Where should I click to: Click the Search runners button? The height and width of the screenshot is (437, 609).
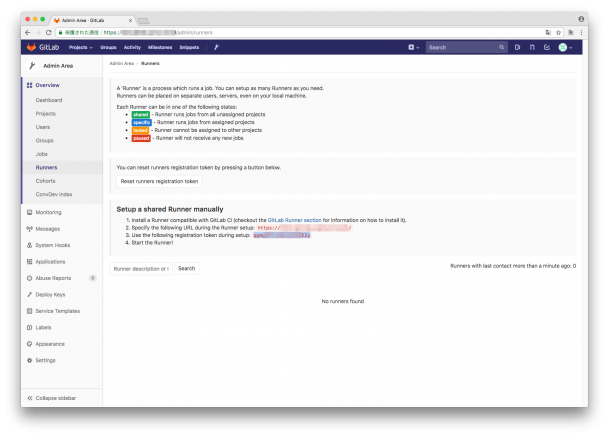pos(186,268)
